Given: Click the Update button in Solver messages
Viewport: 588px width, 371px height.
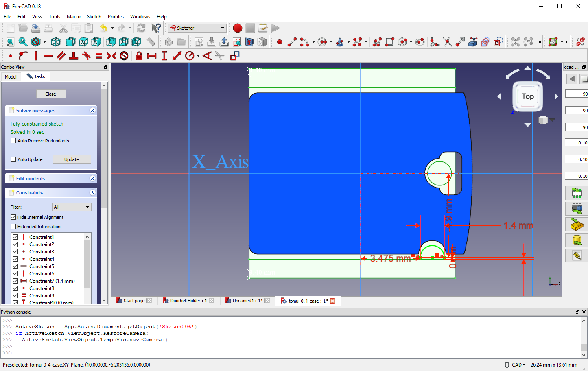Looking at the screenshot, I should [72, 159].
